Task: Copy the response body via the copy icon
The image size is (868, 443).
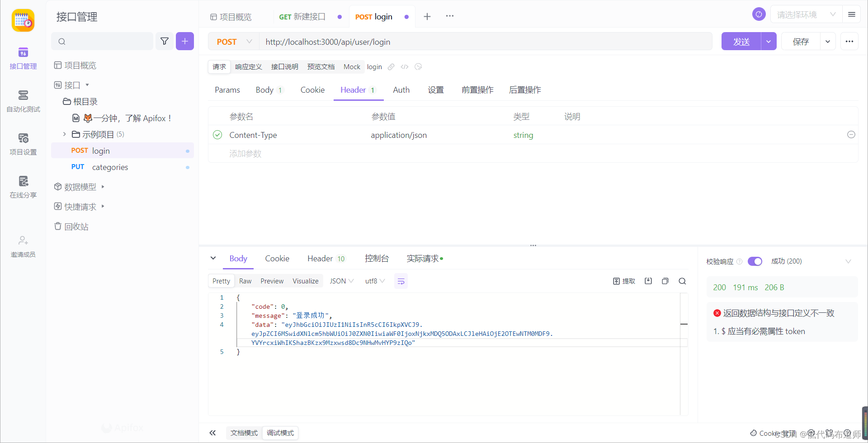Action: pyautogui.click(x=665, y=281)
